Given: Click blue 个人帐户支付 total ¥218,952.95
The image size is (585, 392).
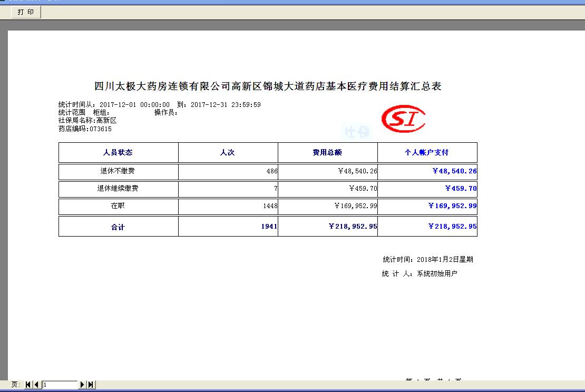Looking at the screenshot, I should tap(452, 227).
